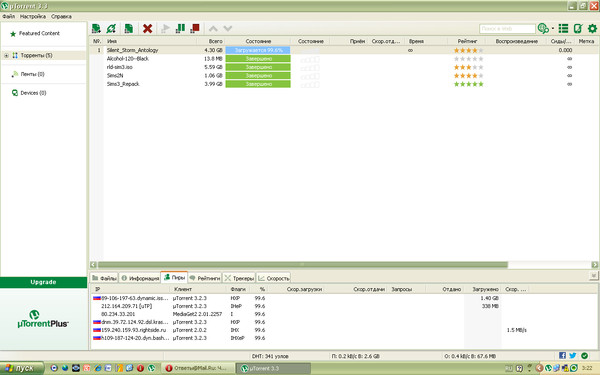Viewport: 600px width, 375px height.
Task: Click the list view toolbar icon
Action: 563,28
